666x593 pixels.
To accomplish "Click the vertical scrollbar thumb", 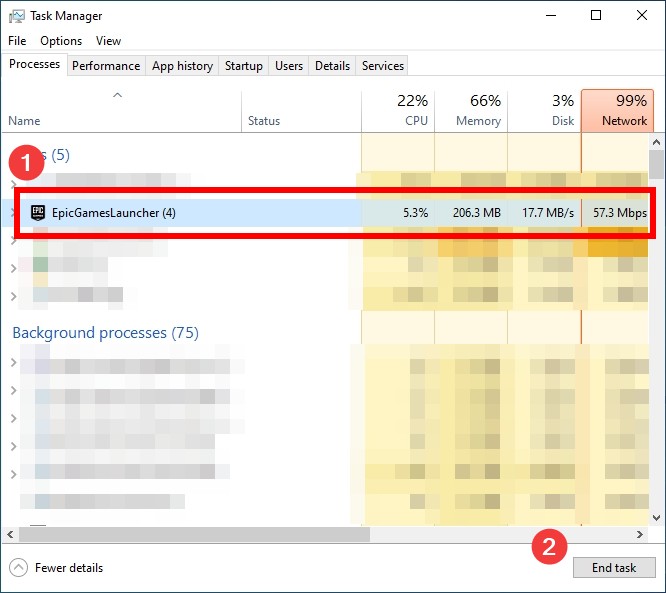I will 656,165.
